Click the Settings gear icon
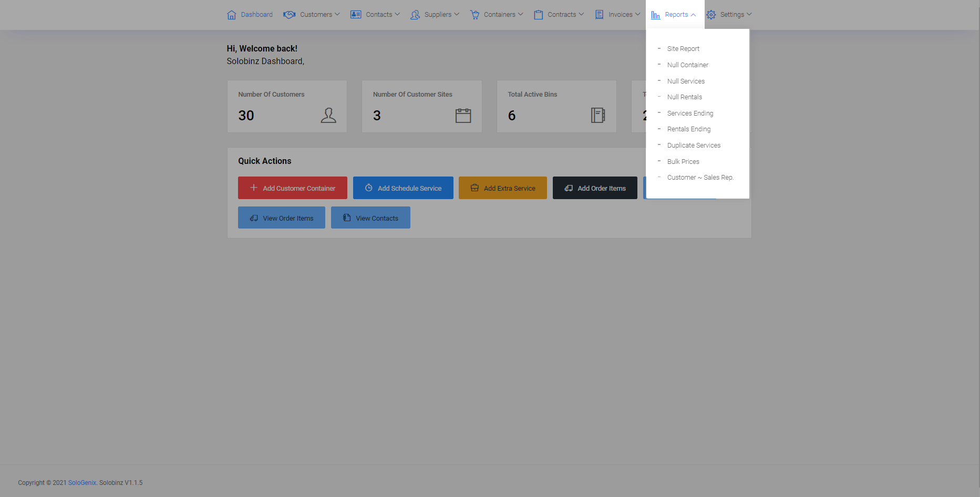 point(711,15)
